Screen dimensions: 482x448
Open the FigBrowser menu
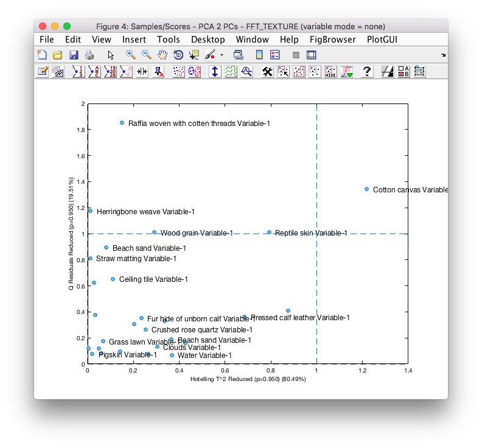332,39
